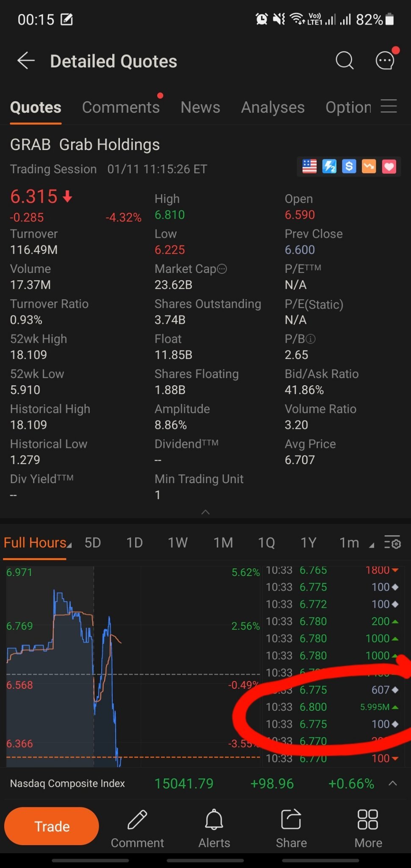This screenshot has width=411, height=868.
Task: Tap the blue dollar sign badge
Action: 349,166
